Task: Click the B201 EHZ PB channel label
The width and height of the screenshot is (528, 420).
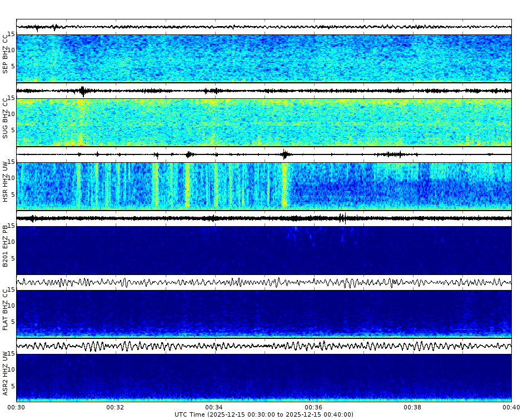Action: click(6, 243)
